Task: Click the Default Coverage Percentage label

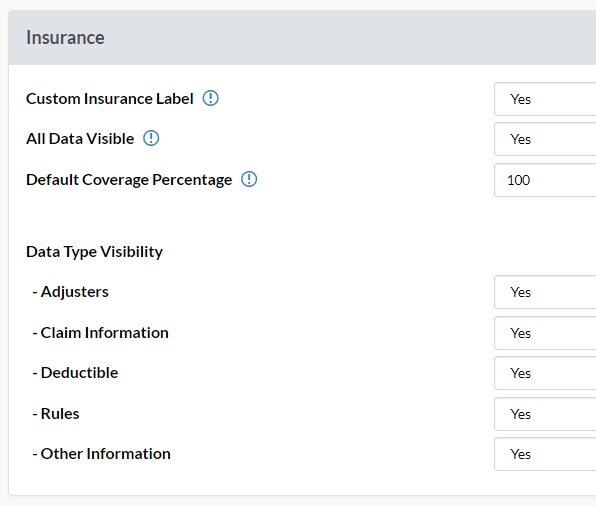Action: tap(129, 180)
